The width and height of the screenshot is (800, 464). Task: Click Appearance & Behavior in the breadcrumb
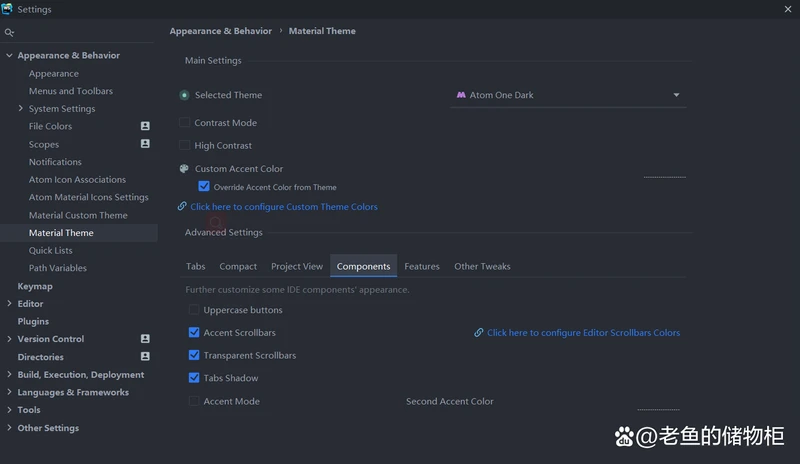coord(220,31)
